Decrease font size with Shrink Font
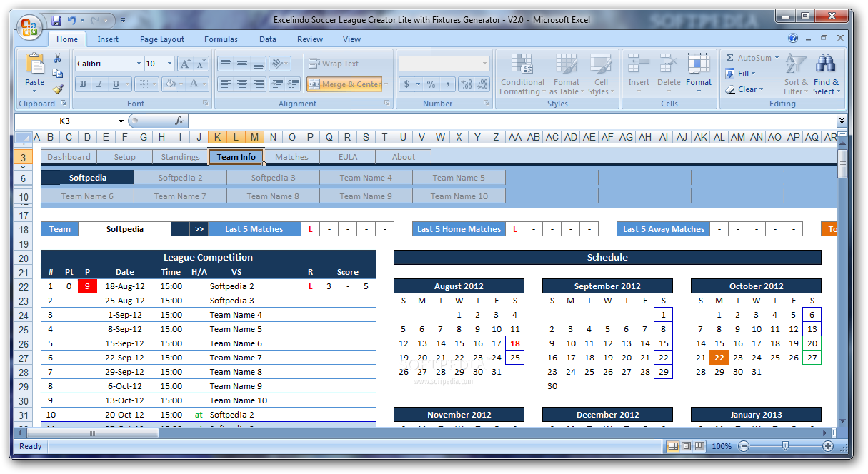Image resolution: width=868 pixels, height=474 pixels. tap(201, 64)
